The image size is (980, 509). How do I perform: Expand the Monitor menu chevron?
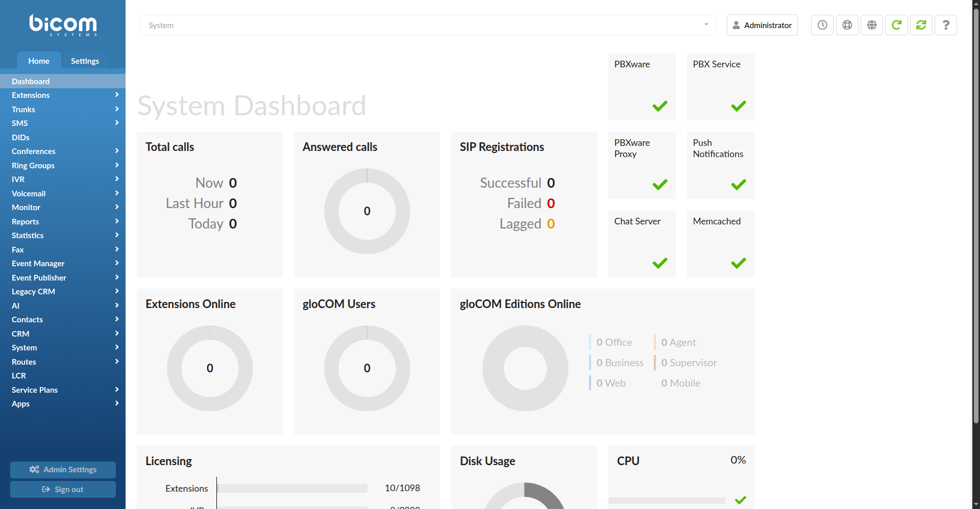(x=117, y=207)
